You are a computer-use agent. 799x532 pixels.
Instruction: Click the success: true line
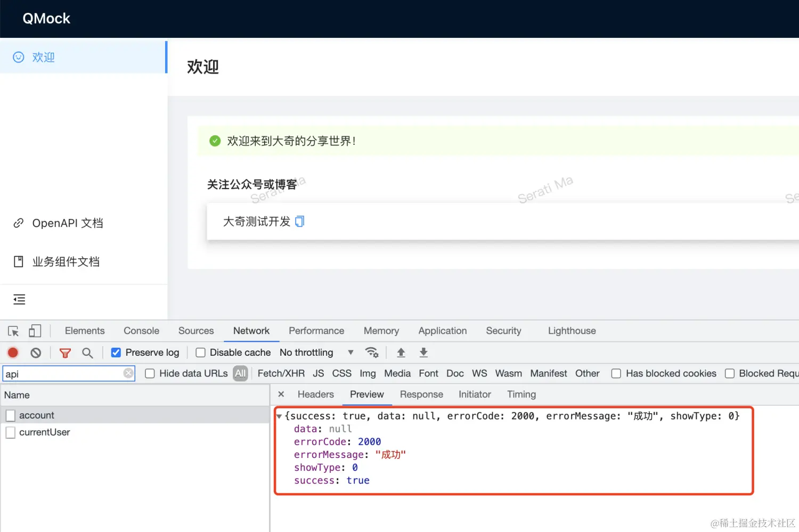(x=331, y=480)
